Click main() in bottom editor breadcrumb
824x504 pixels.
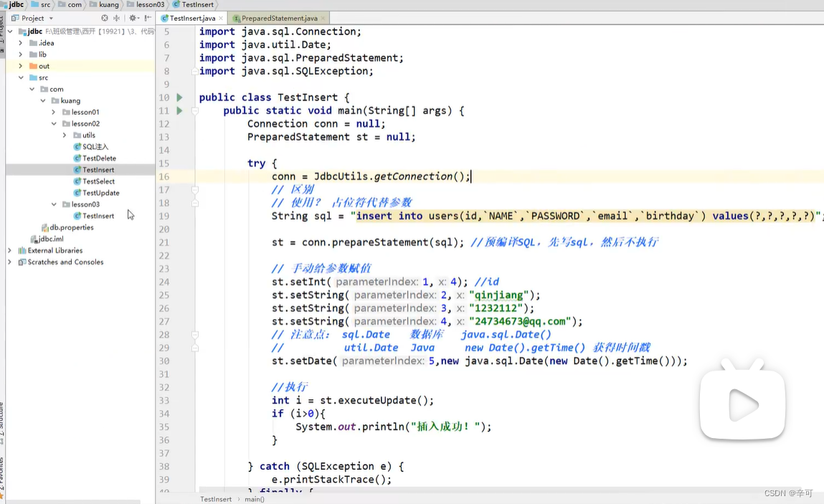pos(255,499)
